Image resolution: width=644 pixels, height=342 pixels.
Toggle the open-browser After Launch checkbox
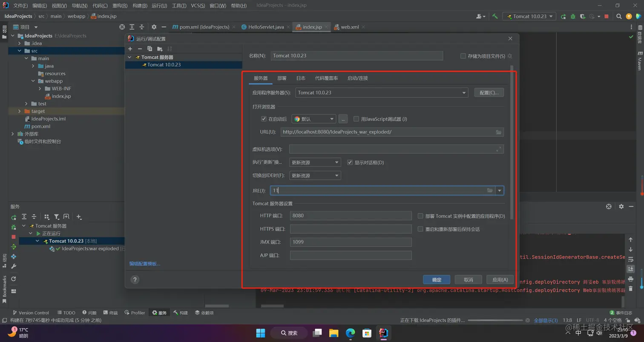(x=264, y=119)
